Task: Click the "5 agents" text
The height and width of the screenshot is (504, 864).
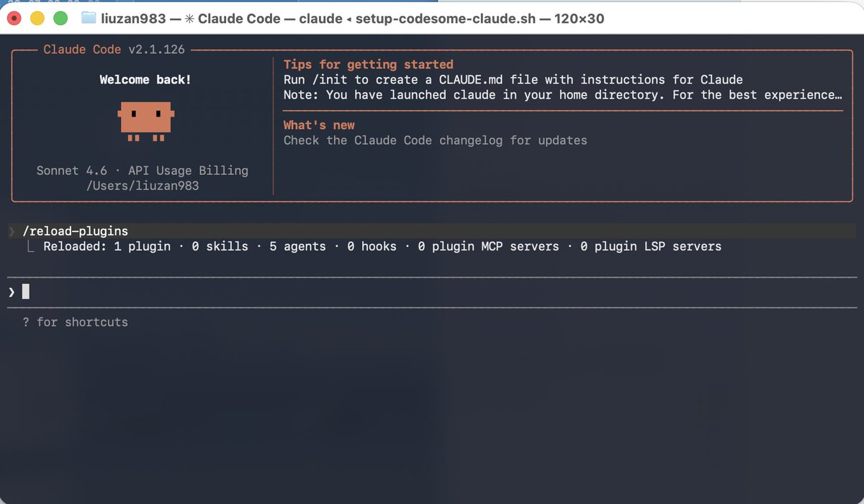Action: 298,246
